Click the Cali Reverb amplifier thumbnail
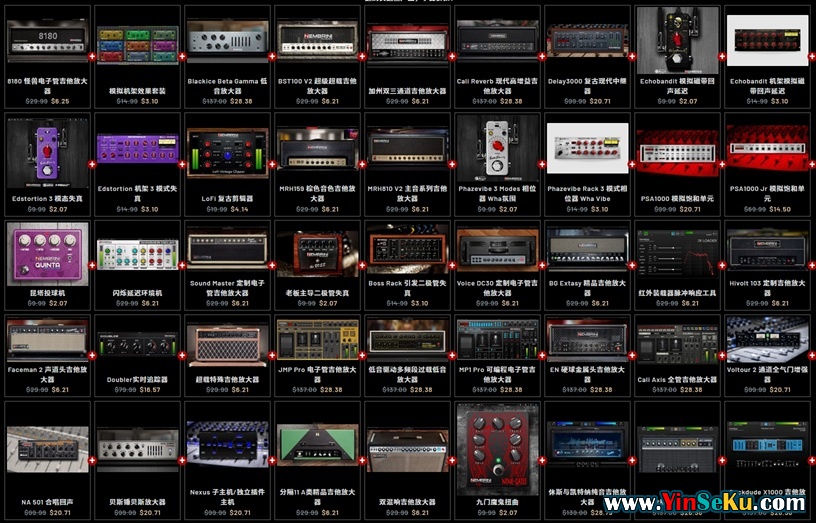This screenshot has width=816, height=523. point(497,43)
